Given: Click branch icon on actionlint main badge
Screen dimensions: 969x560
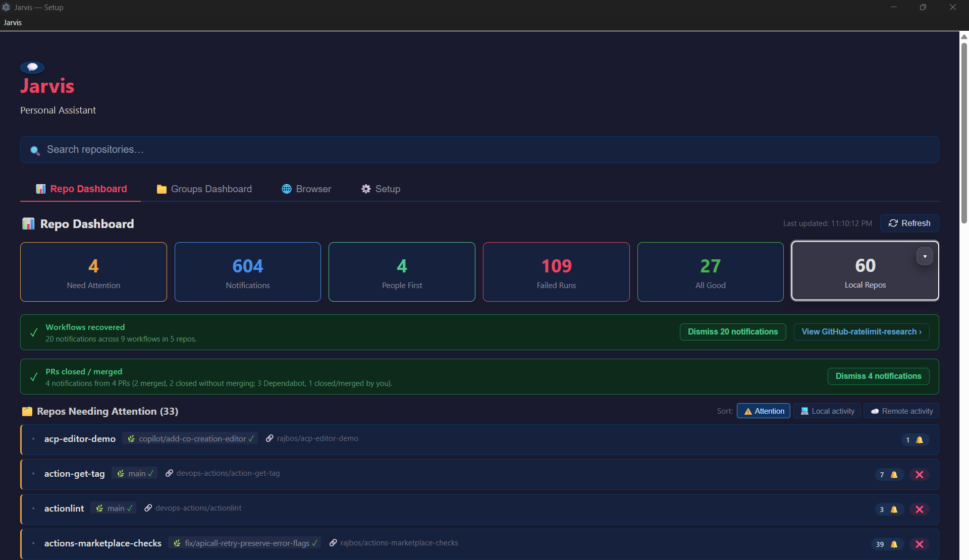Looking at the screenshot, I should click(x=99, y=509).
